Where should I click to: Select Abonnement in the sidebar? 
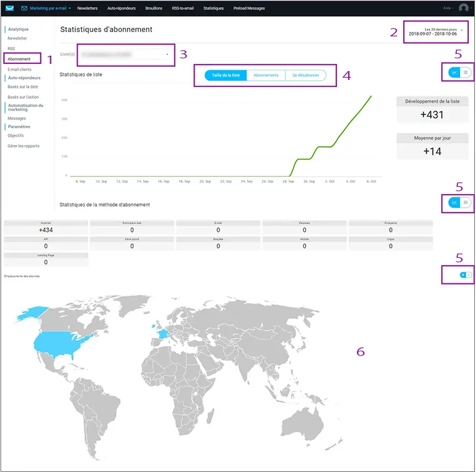(x=19, y=59)
